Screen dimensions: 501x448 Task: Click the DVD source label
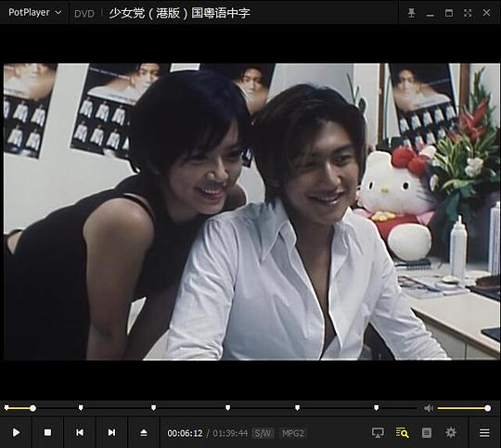pyautogui.click(x=84, y=14)
